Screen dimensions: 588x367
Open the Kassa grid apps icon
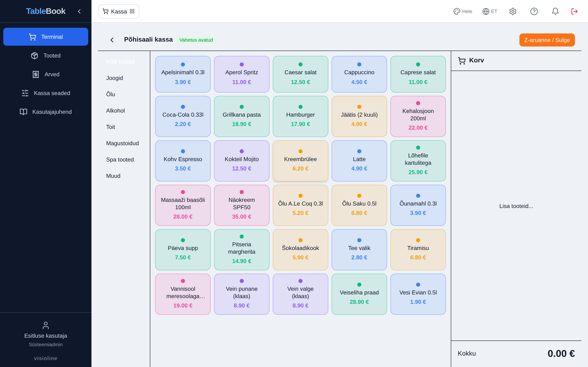click(x=132, y=11)
